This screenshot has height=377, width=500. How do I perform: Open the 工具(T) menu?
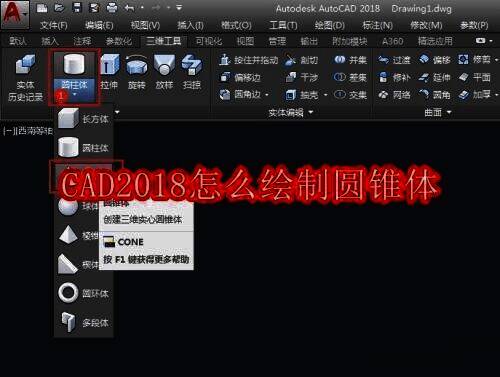pyautogui.click(x=283, y=25)
